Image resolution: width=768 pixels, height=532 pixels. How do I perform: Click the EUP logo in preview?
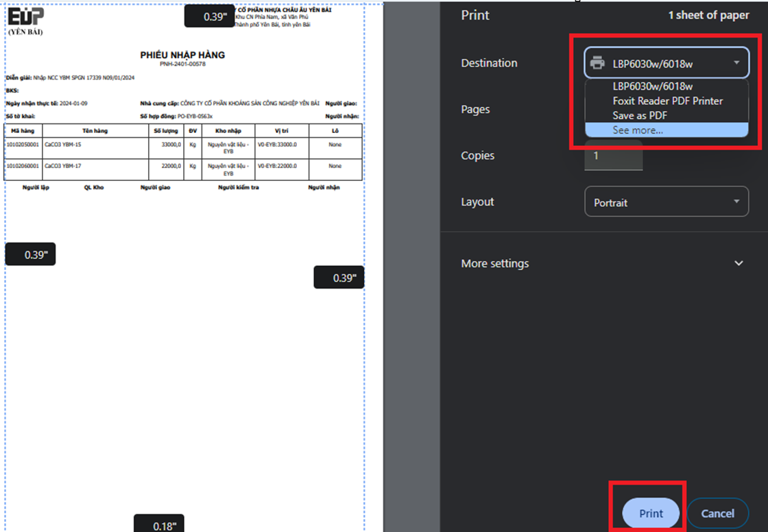click(x=26, y=18)
